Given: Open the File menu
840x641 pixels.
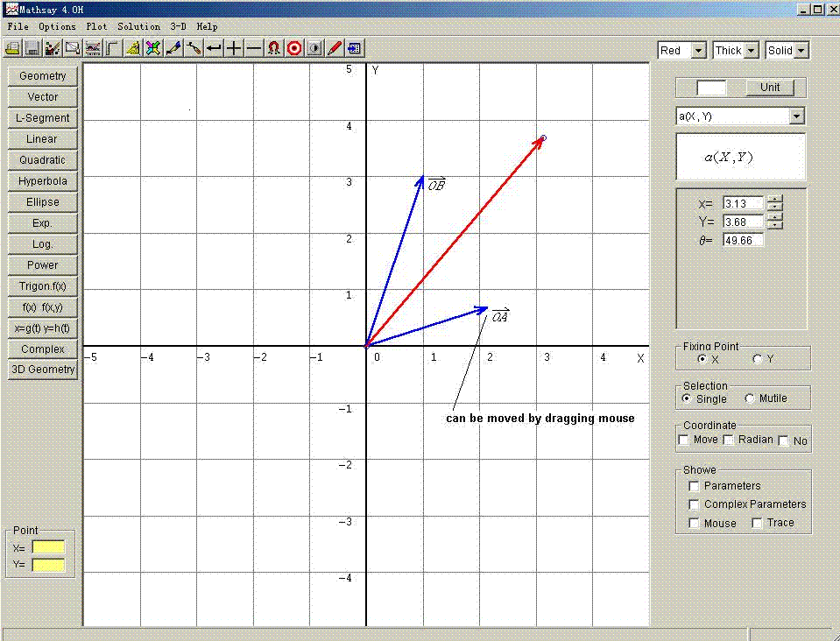Looking at the screenshot, I should coord(18,26).
